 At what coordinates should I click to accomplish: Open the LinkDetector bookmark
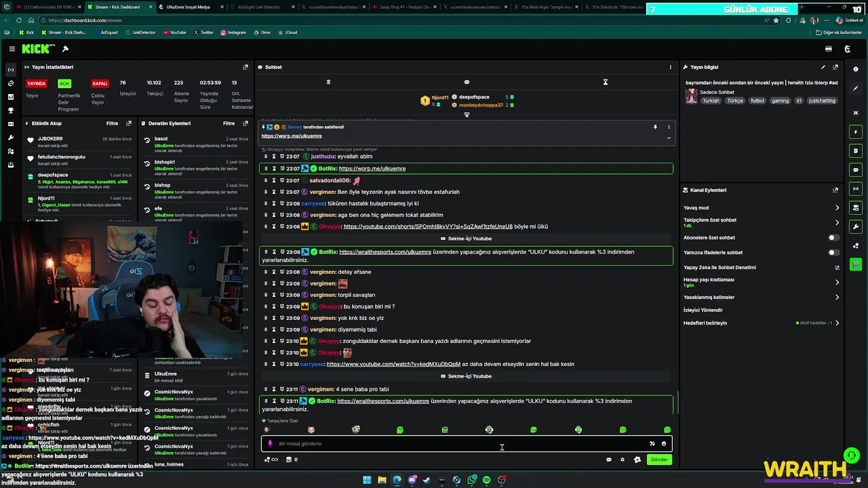[x=140, y=33]
